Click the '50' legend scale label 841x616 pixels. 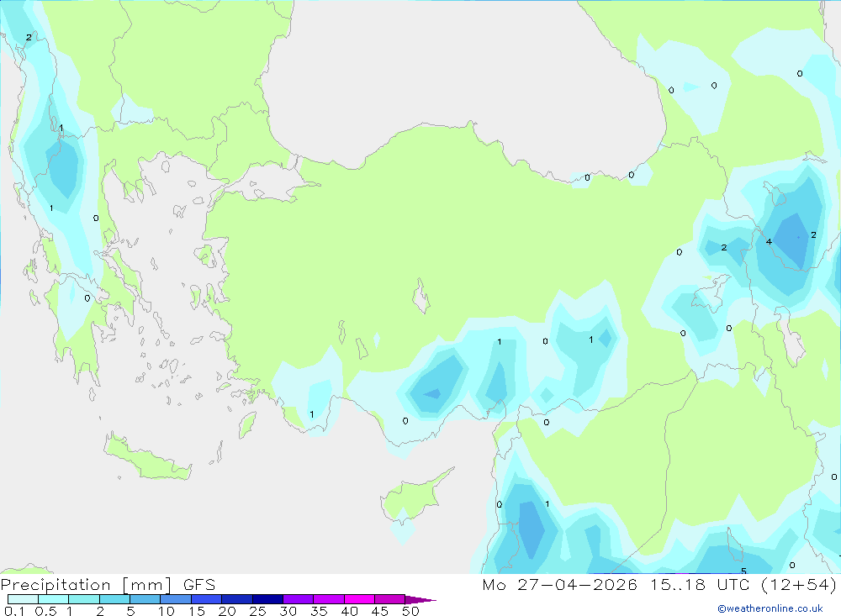[410, 611]
